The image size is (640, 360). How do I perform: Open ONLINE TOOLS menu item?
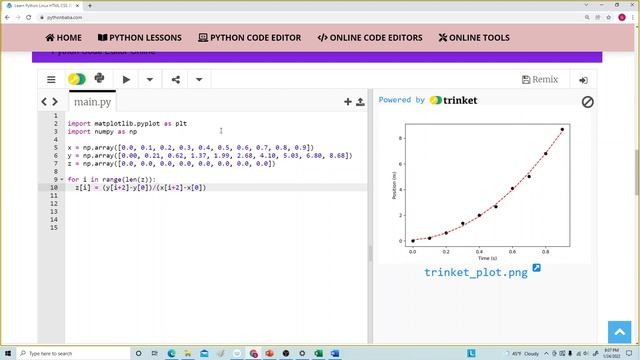[474, 38]
